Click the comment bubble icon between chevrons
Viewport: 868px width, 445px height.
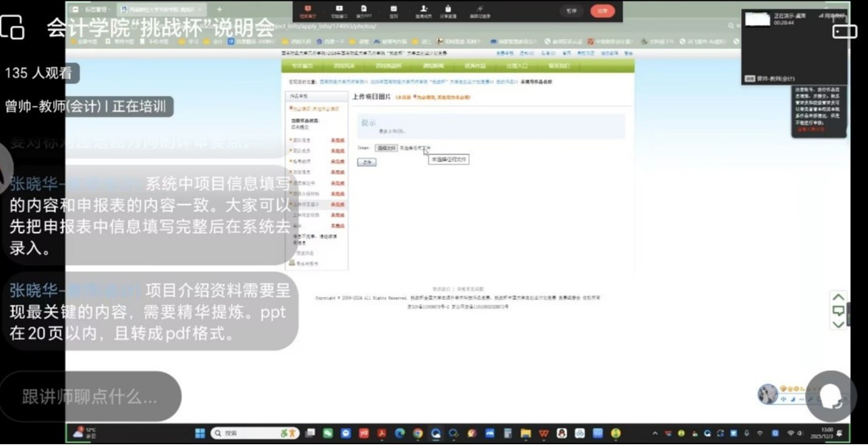(838, 310)
